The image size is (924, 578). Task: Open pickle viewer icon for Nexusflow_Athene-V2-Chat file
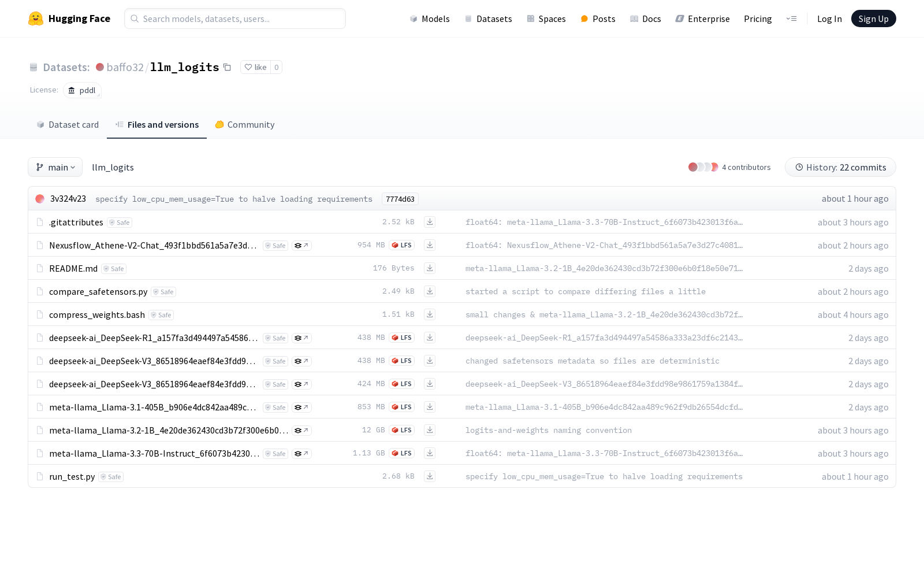301,246
